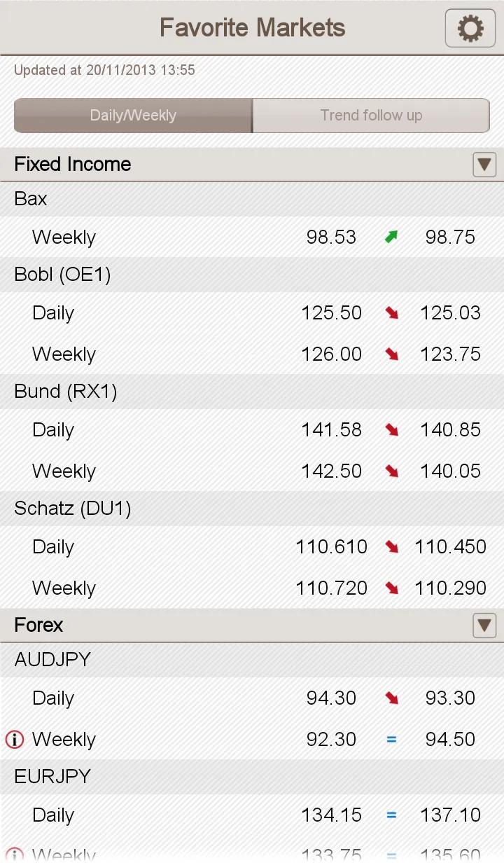Tap the red down arrow for AUDJPY Daily

(x=391, y=698)
